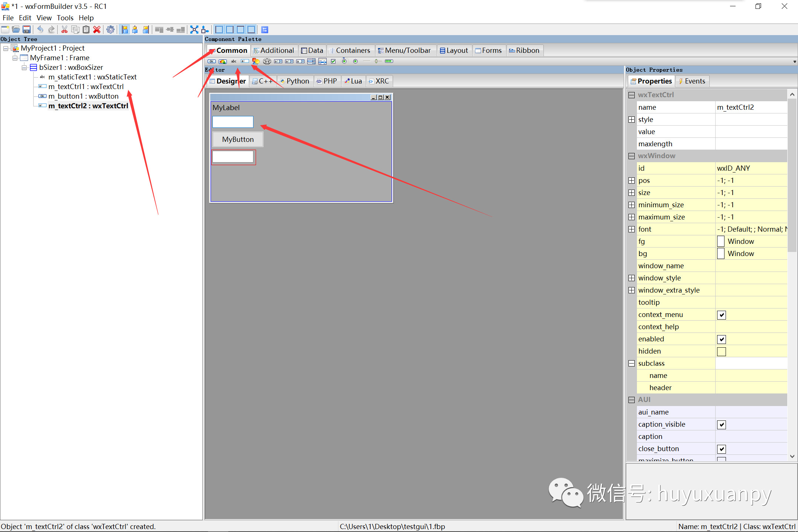Viewport: 798px width, 532px height.
Task: Click the fg color swatch box
Action: [720, 241]
